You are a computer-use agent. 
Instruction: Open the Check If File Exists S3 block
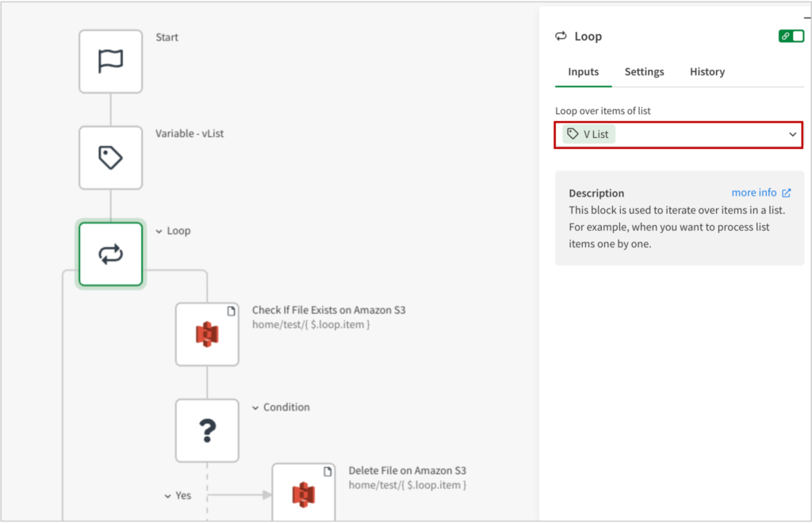click(x=207, y=334)
